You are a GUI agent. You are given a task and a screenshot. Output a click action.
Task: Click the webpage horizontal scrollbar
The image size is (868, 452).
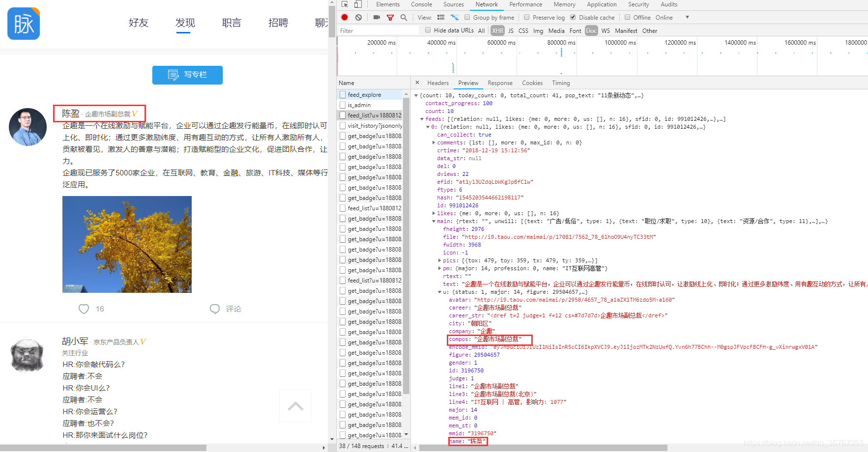pyautogui.click(x=103, y=448)
